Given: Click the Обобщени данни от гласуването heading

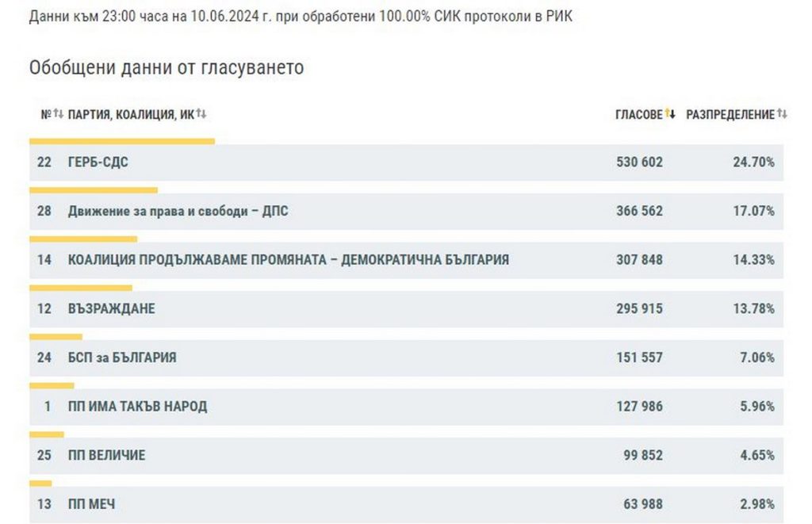Looking at the screenshot, I should point(167,68).
